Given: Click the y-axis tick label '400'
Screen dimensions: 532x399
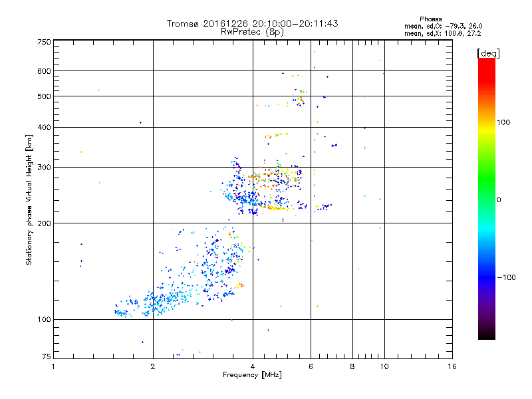Looking at the screenshot, I should coord(45,128).
